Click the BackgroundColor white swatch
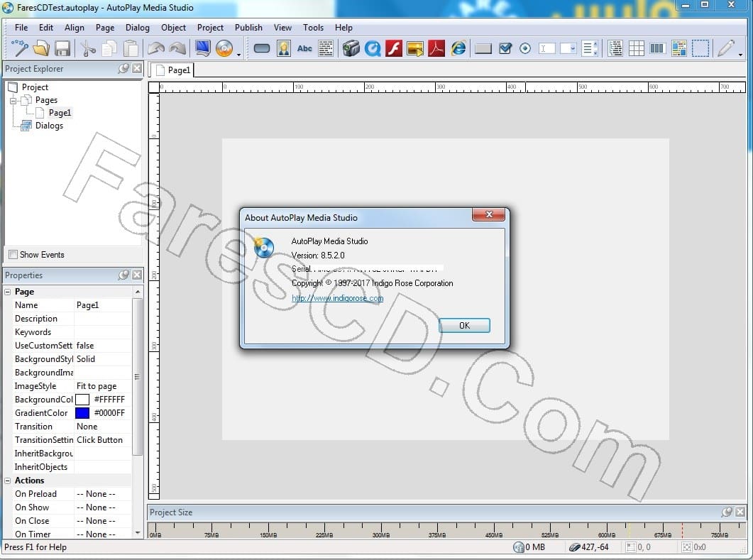Image resolution: width=753 pixels, height=560 pixels. click(x=82, y=400)
